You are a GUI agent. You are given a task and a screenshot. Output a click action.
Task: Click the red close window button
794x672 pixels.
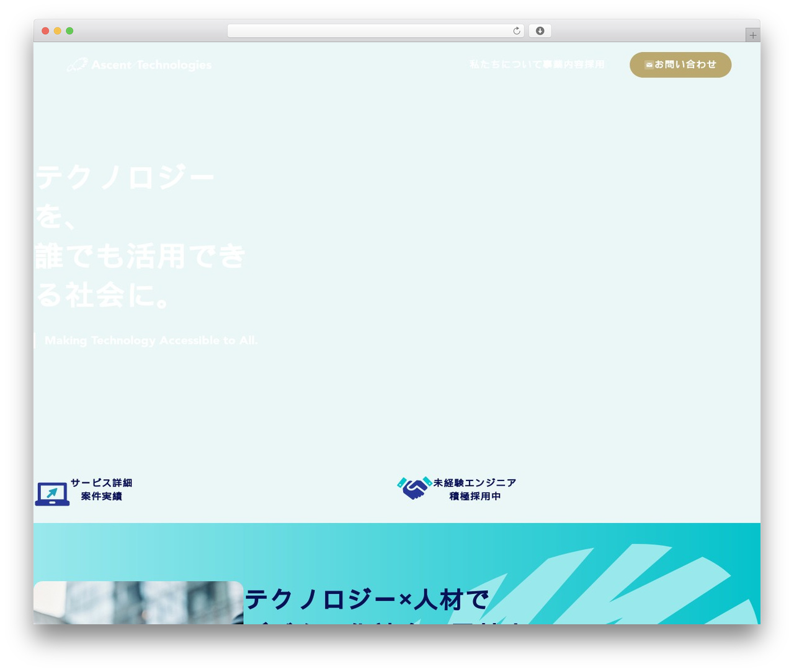45,31
